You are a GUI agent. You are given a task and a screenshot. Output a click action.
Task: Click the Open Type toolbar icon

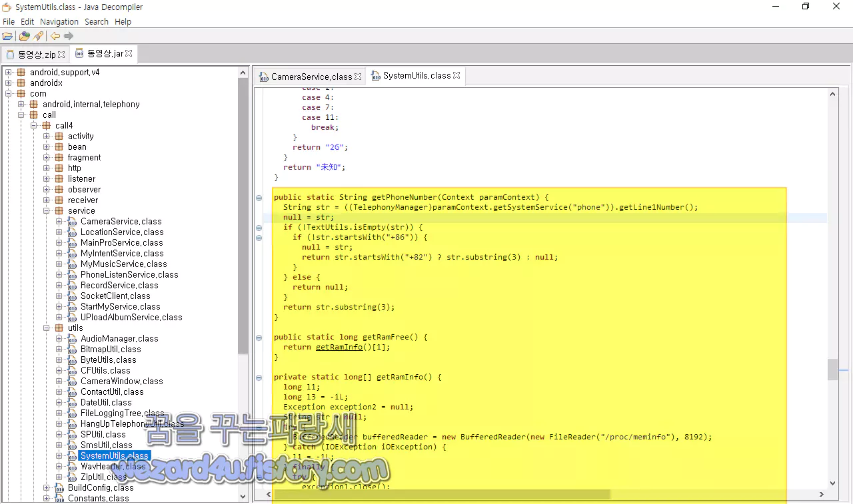pyautogui.click(x=25, y=36)
